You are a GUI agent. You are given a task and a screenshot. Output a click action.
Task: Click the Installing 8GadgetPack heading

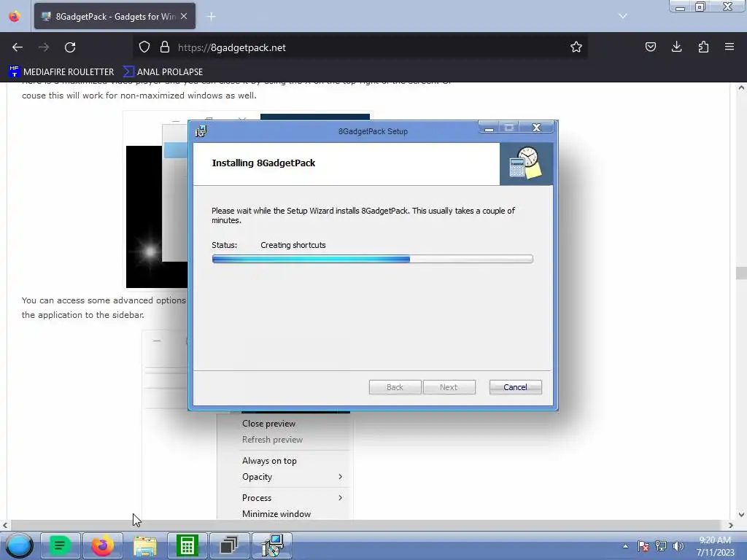point(263,163)
